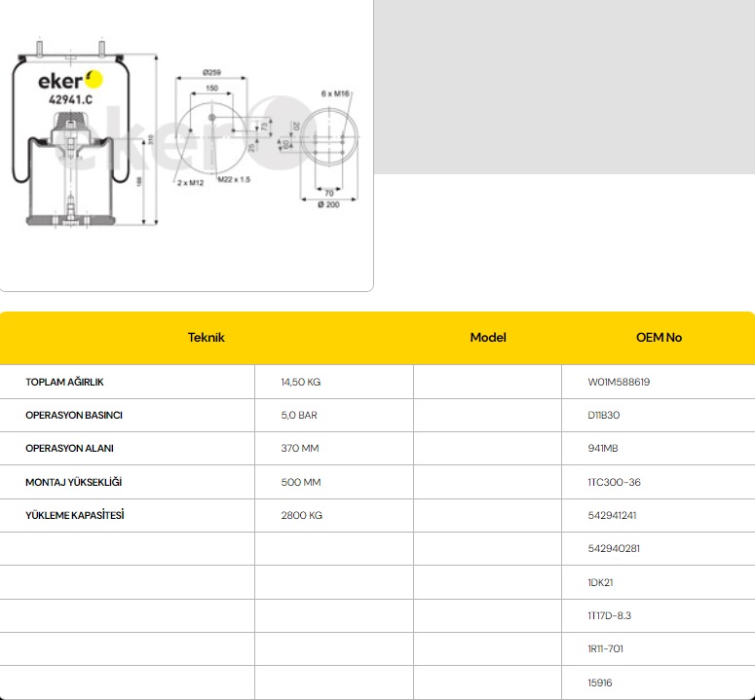Click the air spring technical drawing image
Screen dimensions: 755x700
(x=186, y=144)
